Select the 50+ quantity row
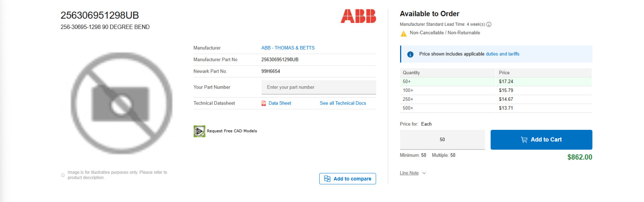Viewport: 644px width, 202px height. click(x=496, y=81)
